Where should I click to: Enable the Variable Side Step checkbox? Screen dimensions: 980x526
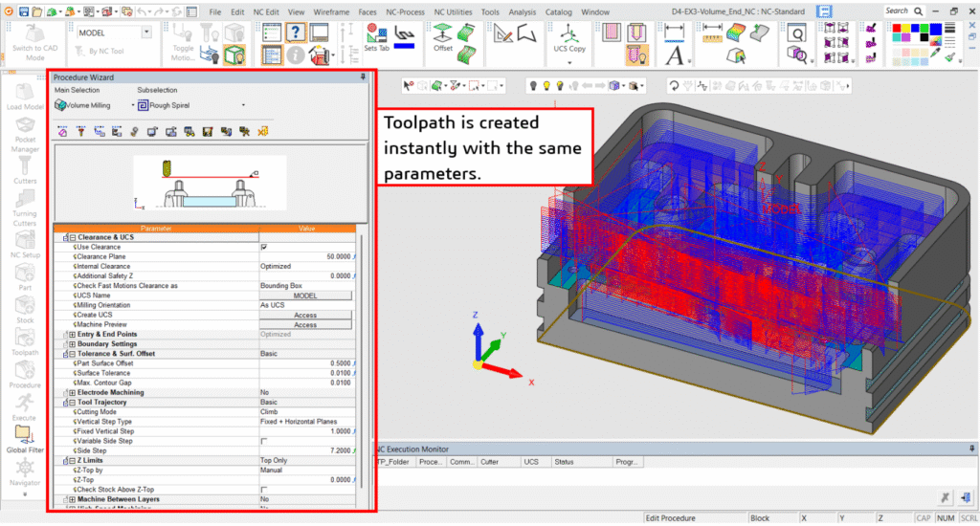click(x=264, y=441)
